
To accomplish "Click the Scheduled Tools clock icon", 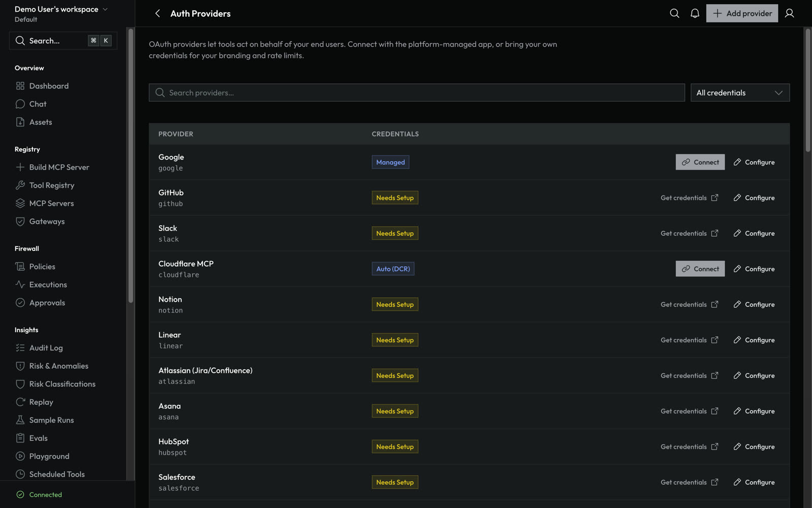I will coord(20,474).
